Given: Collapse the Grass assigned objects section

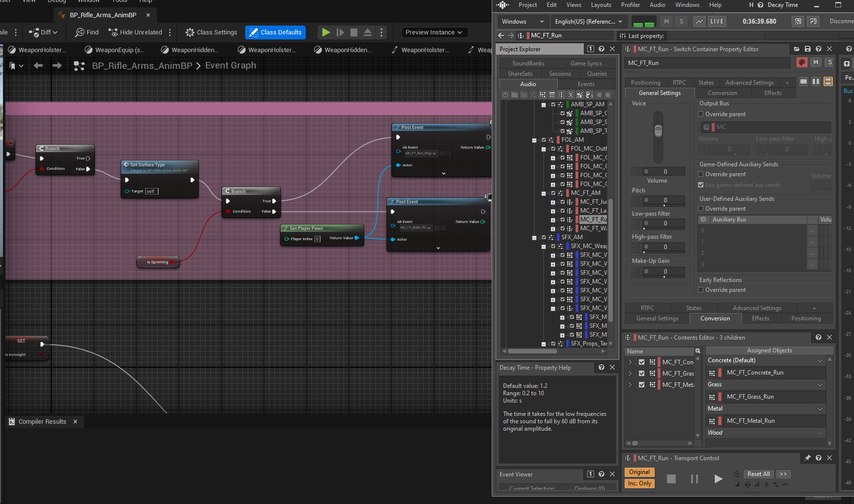Looking at the screenshot, I should click(820, 385).
